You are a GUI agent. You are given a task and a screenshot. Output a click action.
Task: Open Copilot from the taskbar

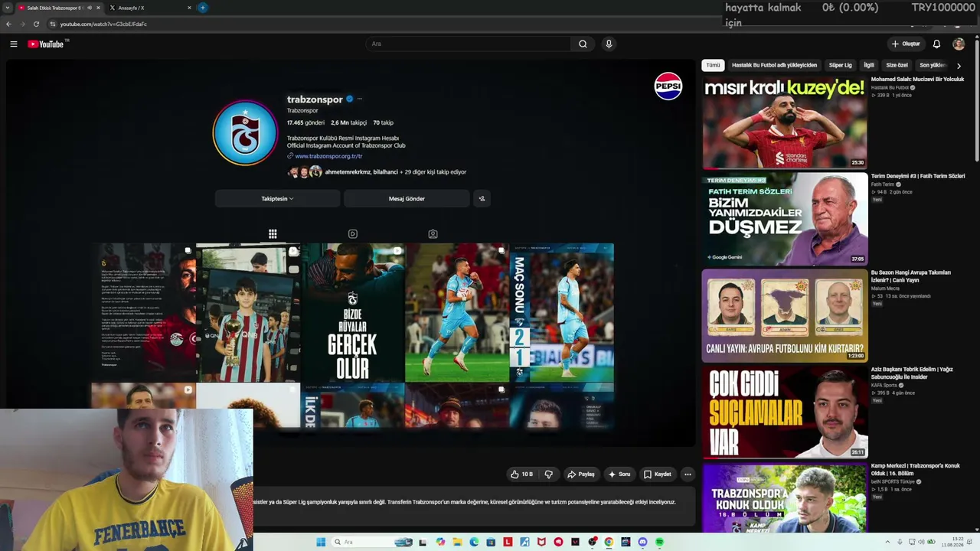pyautogui.click(x=440, y=542)
